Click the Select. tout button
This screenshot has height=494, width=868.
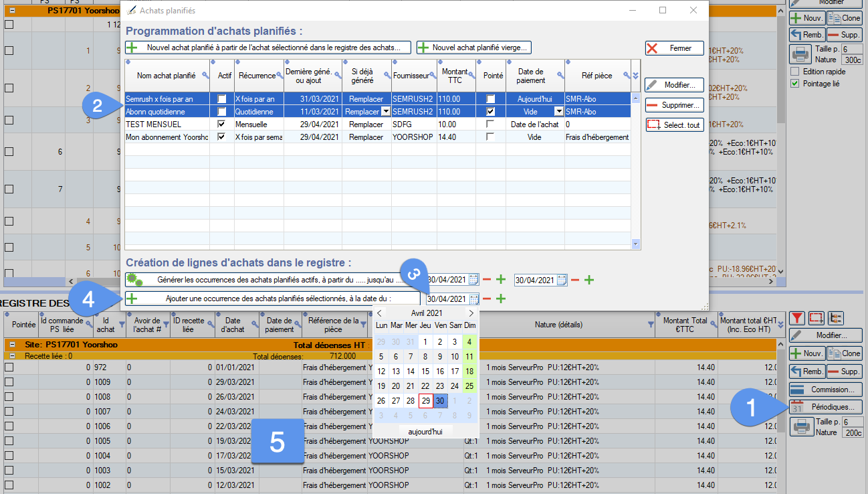tap(674, 125)
